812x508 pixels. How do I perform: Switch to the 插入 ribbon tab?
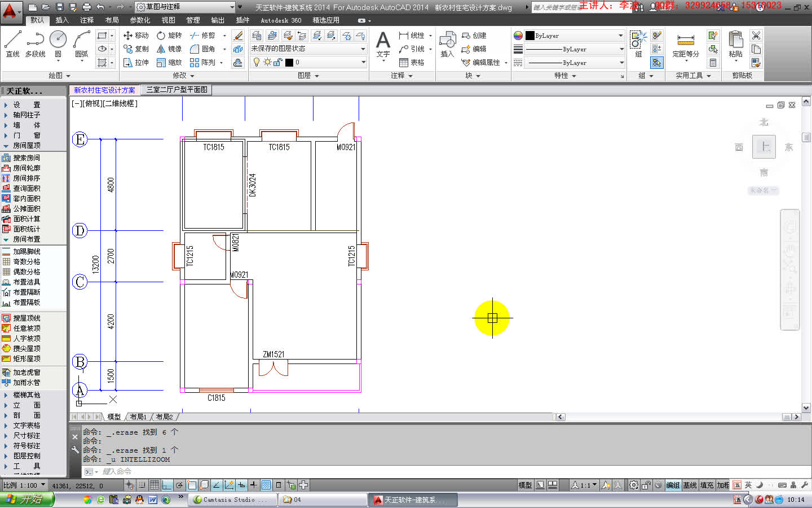tap(62, 20)
